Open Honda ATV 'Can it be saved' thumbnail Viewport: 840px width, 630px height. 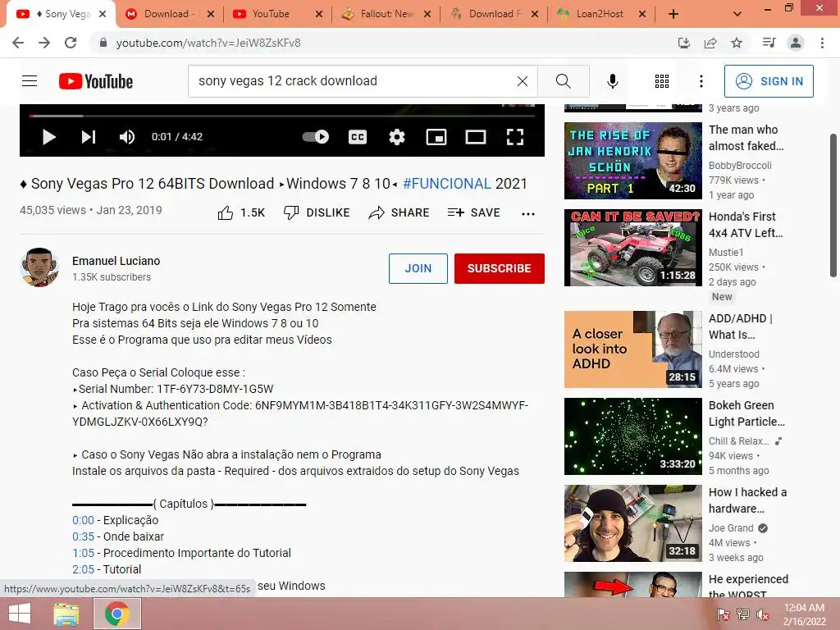(632, 248)
